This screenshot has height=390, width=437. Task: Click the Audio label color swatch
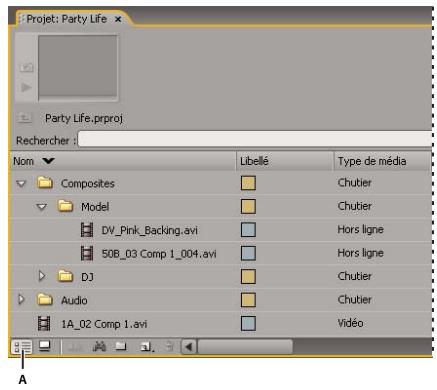248,300
